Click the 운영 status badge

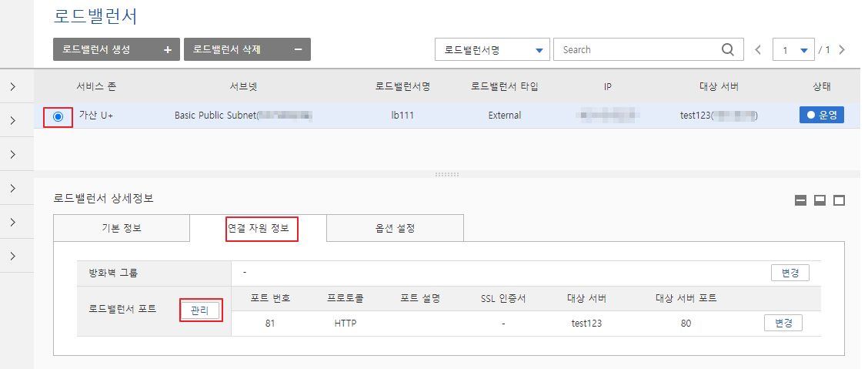[822, 116]
